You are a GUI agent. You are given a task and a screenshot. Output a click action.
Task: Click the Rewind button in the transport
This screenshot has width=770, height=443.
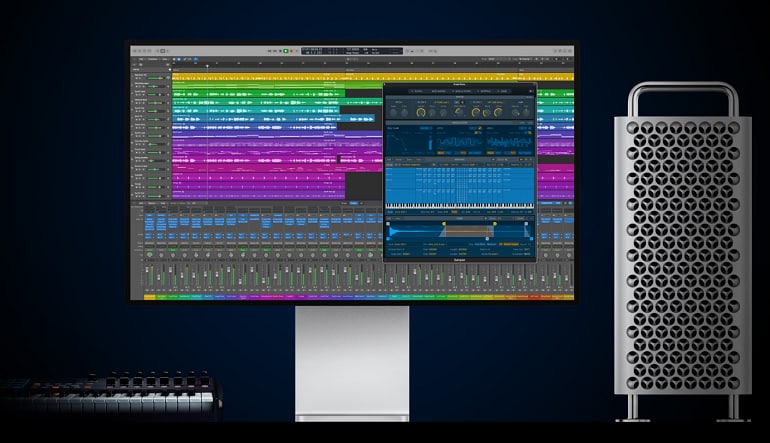point(269,51)
